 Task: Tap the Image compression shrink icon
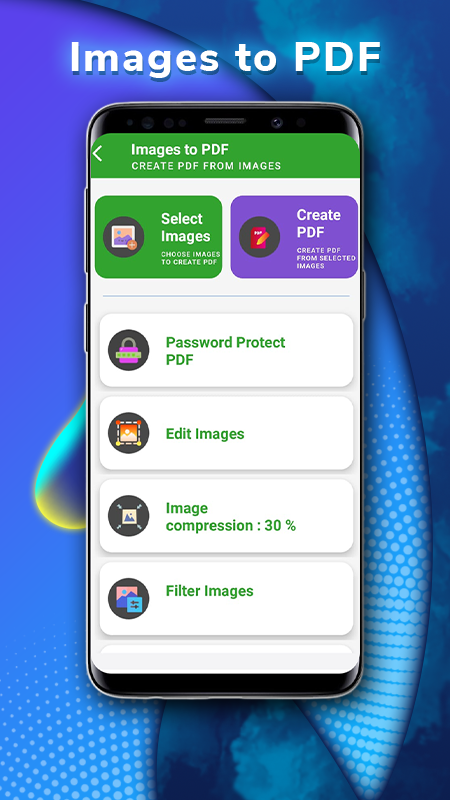coord(129,516)
